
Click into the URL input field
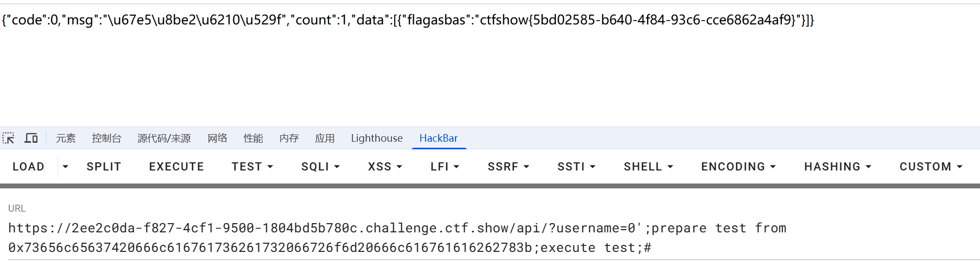[x=490, y=238]
